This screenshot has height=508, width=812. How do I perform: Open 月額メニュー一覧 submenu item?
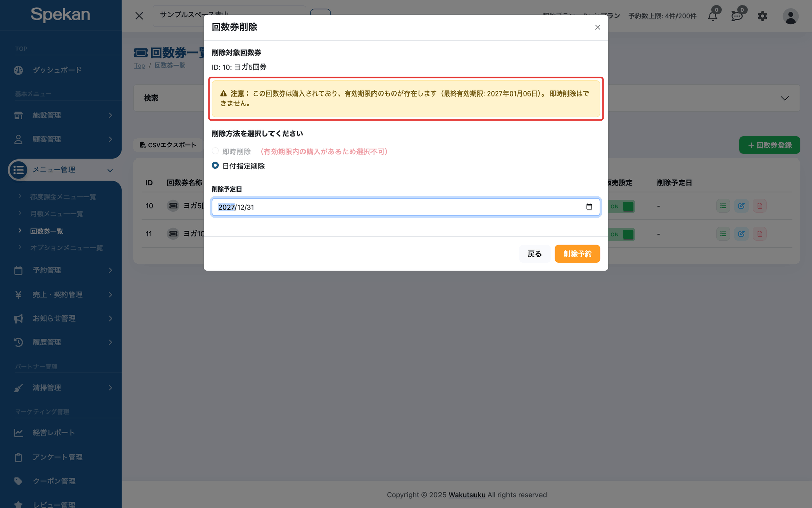pyautogui.click(x=56, y=214)
